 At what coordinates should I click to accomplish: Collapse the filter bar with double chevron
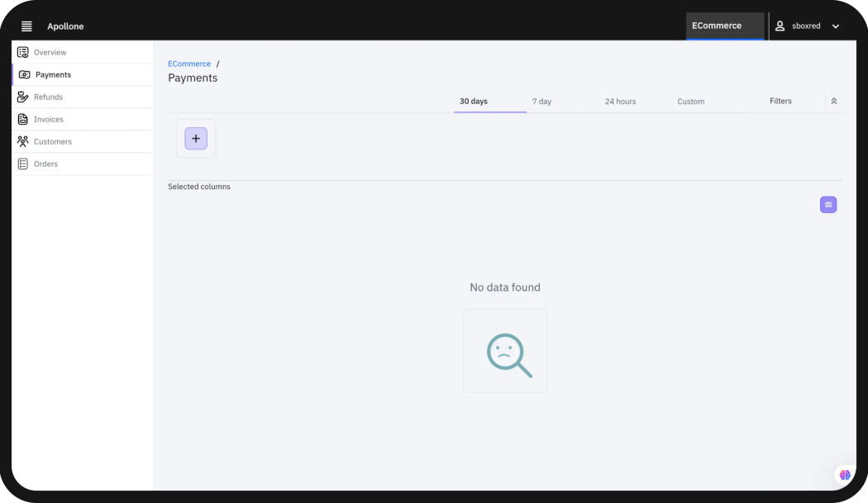(x=833, y=100)
